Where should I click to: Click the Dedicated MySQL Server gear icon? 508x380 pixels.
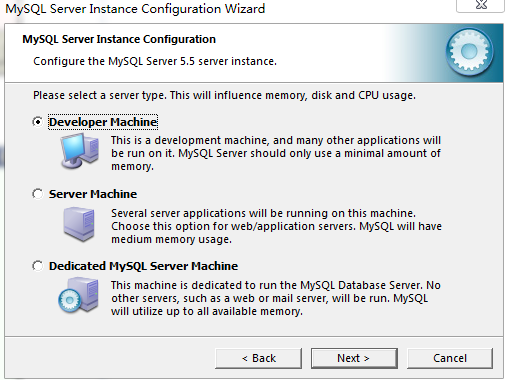(x=79, y=296)
